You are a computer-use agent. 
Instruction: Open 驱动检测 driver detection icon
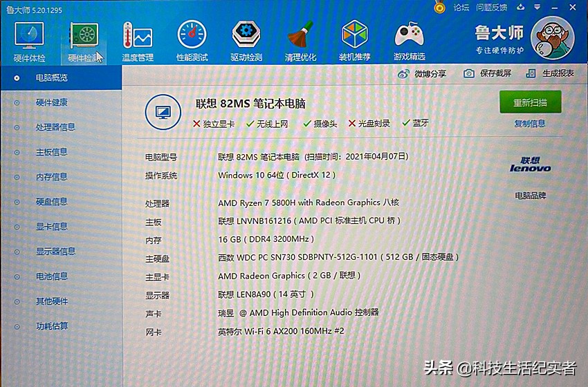point(246,42)
